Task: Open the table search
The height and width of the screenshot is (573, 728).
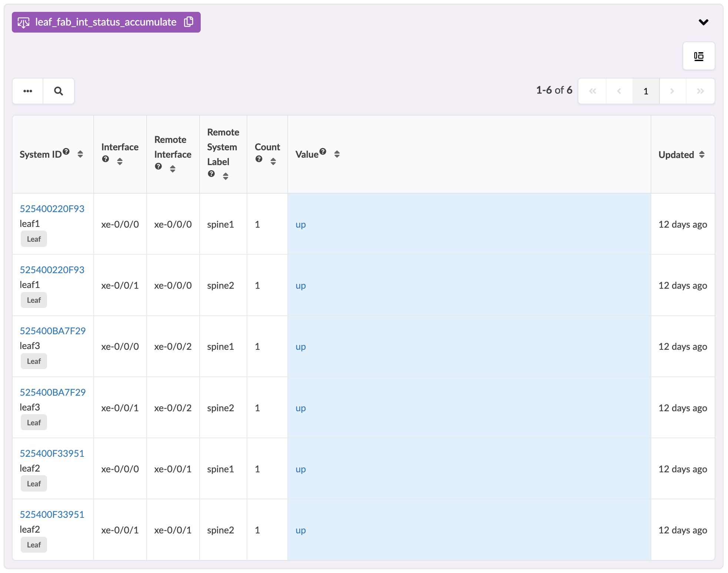Action: [x=59, y=91]
